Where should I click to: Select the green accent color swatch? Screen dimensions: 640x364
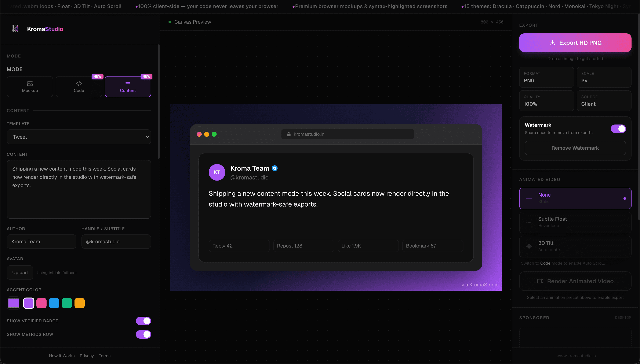[x=67, y=303]
